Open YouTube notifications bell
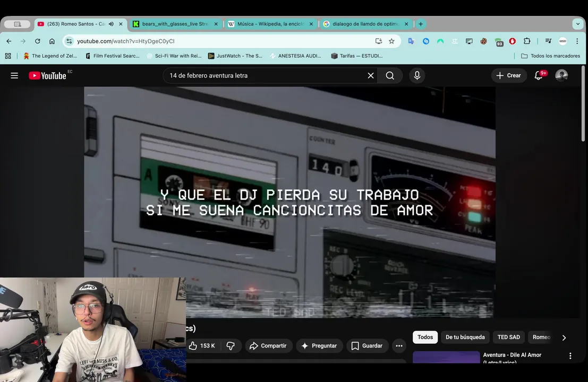588x382 pixels. coord(539,76)
